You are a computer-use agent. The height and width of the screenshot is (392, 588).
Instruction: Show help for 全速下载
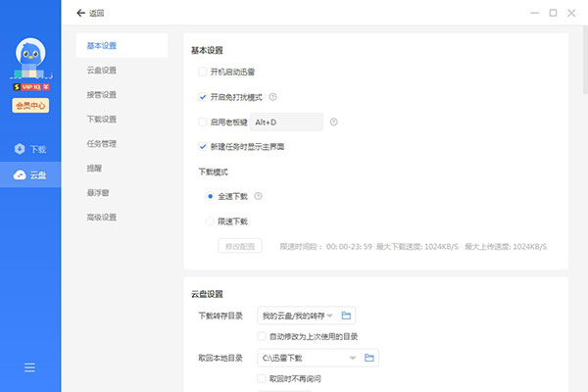259,196
